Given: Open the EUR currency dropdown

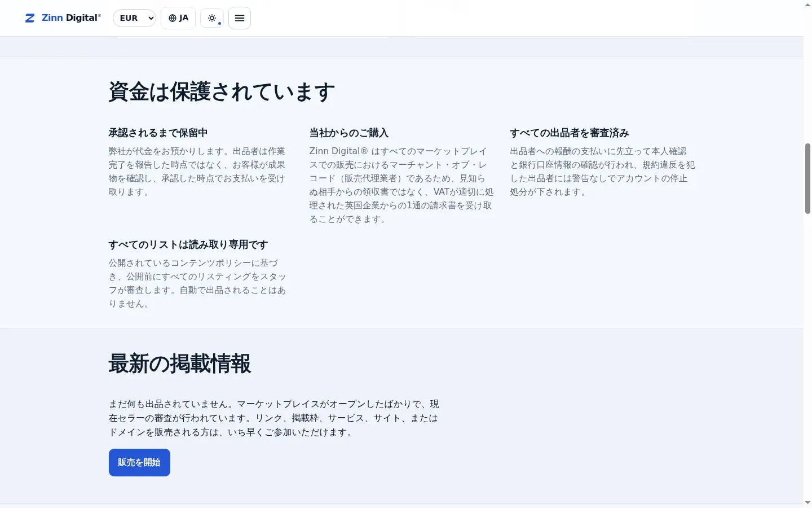Looking at the screenshot, I should coord(134,18).
